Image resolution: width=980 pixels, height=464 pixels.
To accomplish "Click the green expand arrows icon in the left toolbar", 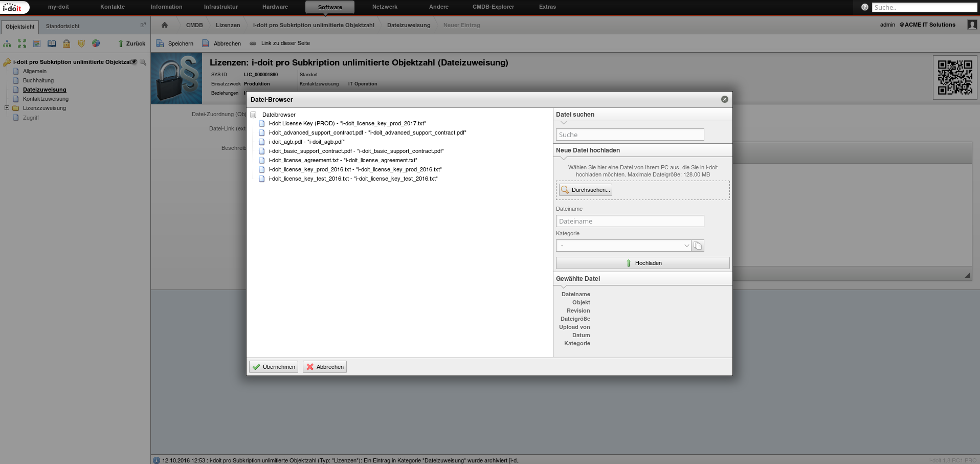I will click(22, 43).
